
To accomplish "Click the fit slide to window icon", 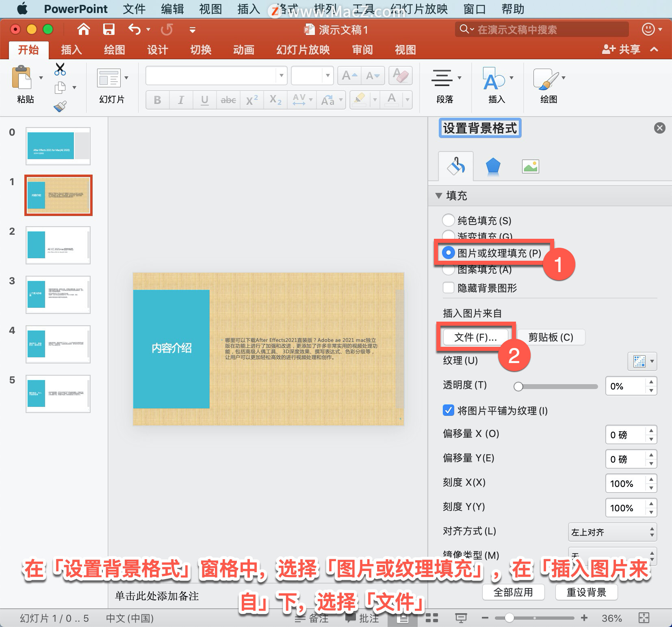I will click(644, 618).
